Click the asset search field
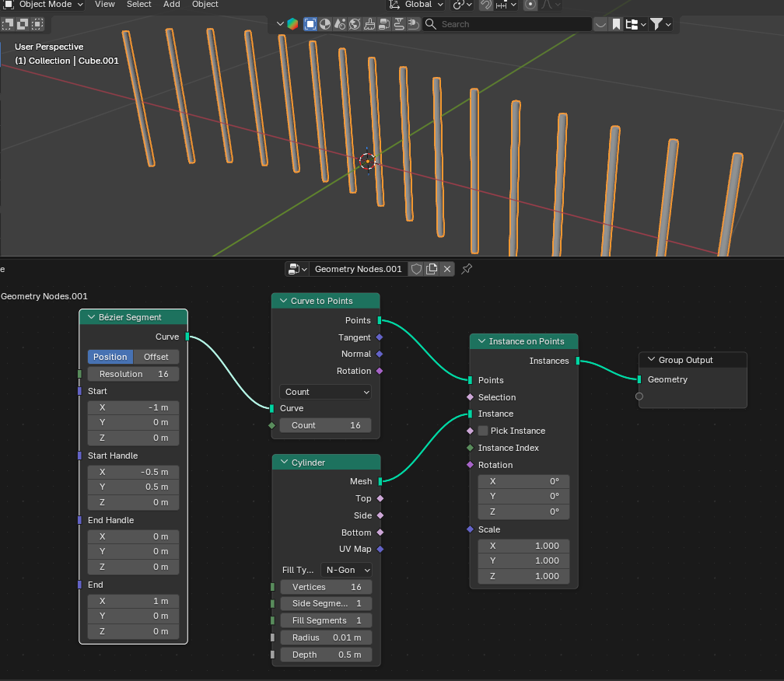This screenshot has width=784, height=681. pyautogui.click(x=507, y=24)
